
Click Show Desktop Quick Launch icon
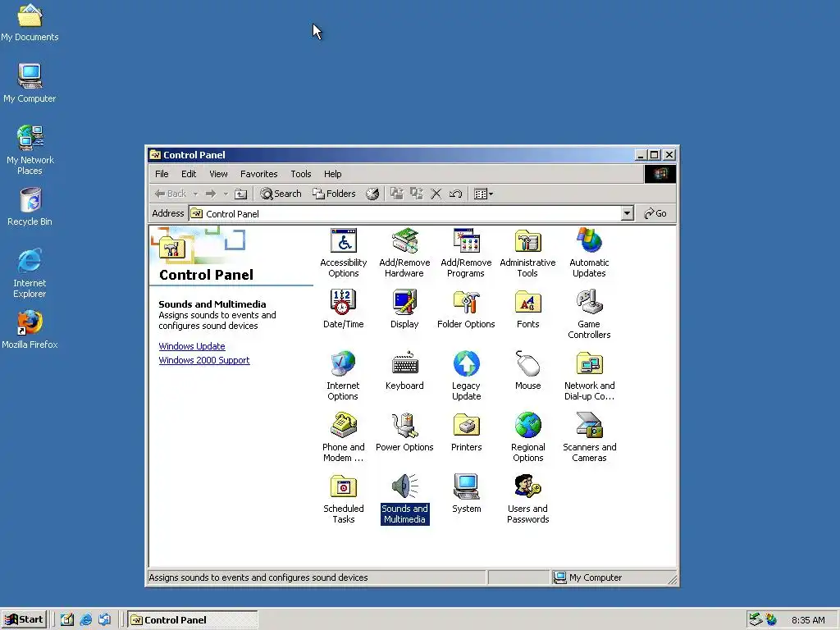click(x=67, y=620)
